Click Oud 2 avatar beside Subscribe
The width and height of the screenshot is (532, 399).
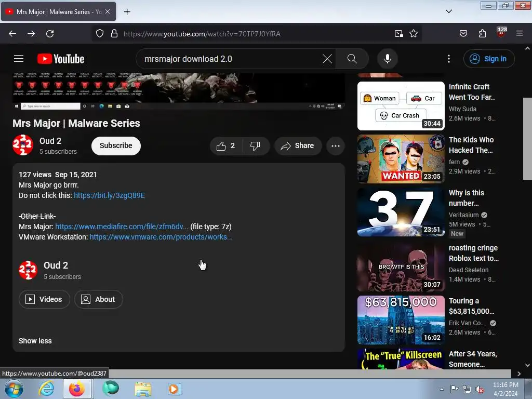(x=23, y=145)
